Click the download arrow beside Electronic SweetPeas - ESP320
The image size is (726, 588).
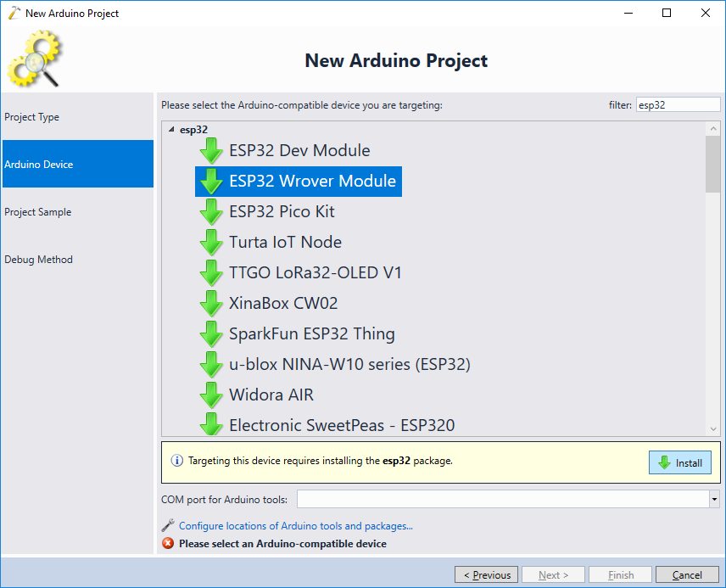tap(211, 424)
